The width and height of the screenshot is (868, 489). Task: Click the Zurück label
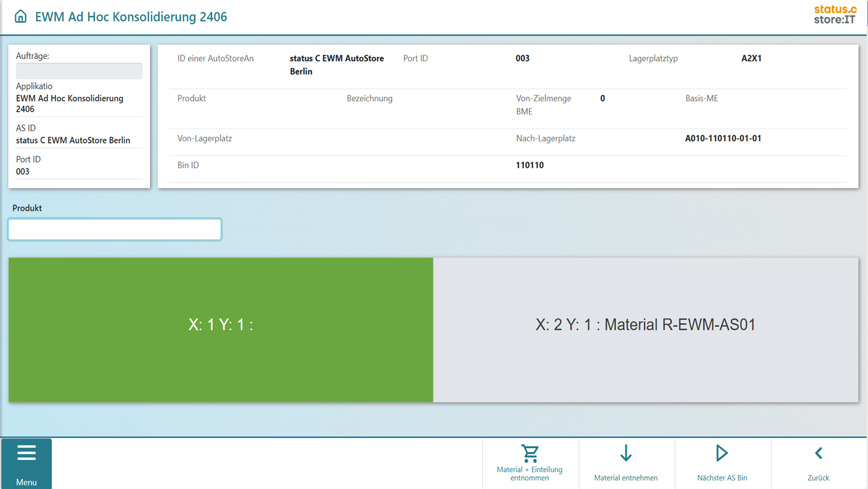point(818,478)
